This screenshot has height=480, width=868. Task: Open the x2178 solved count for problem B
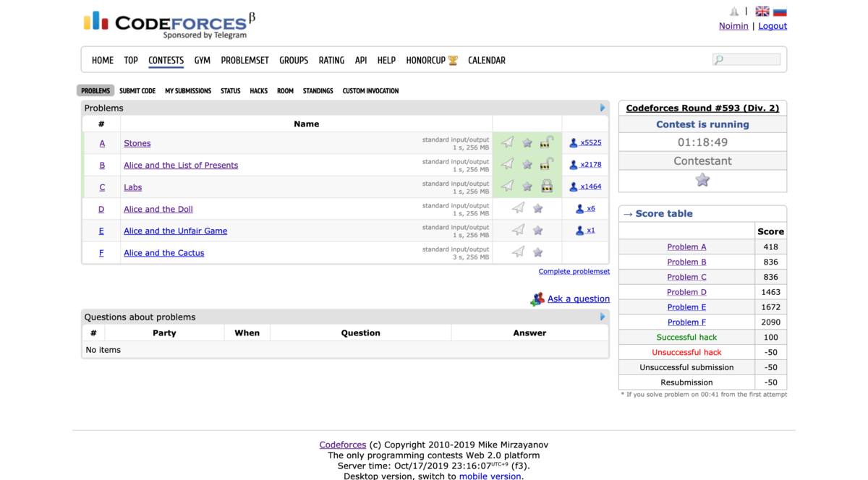[590, 164]
